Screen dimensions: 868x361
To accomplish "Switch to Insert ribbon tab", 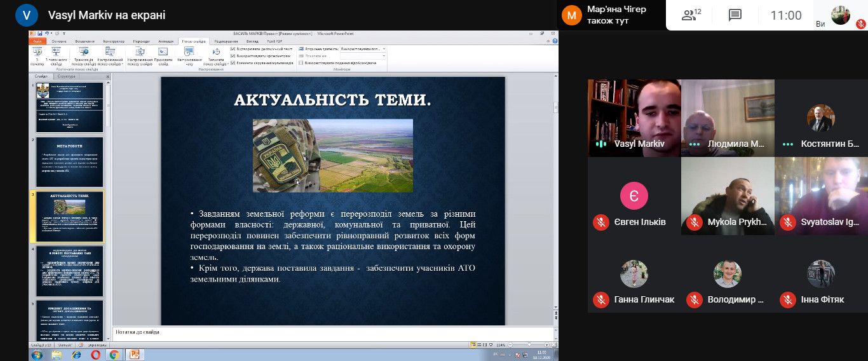I will click(x=85, y=41).
